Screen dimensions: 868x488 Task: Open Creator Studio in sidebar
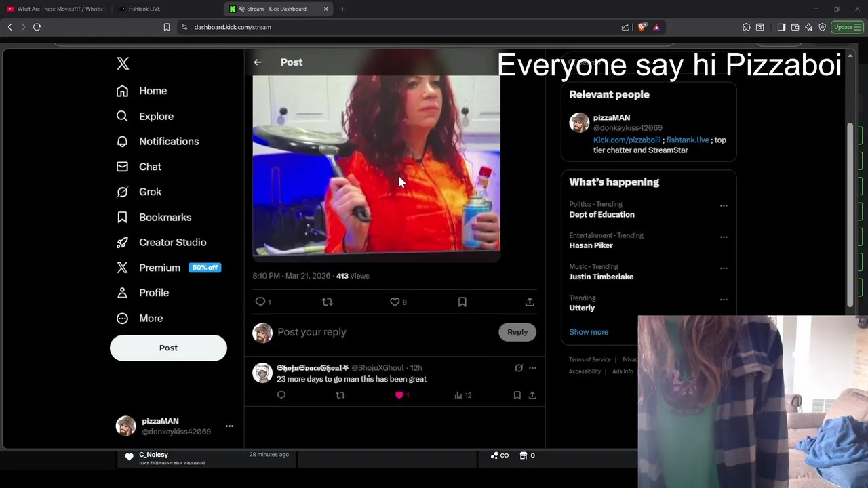pos(161,242)
